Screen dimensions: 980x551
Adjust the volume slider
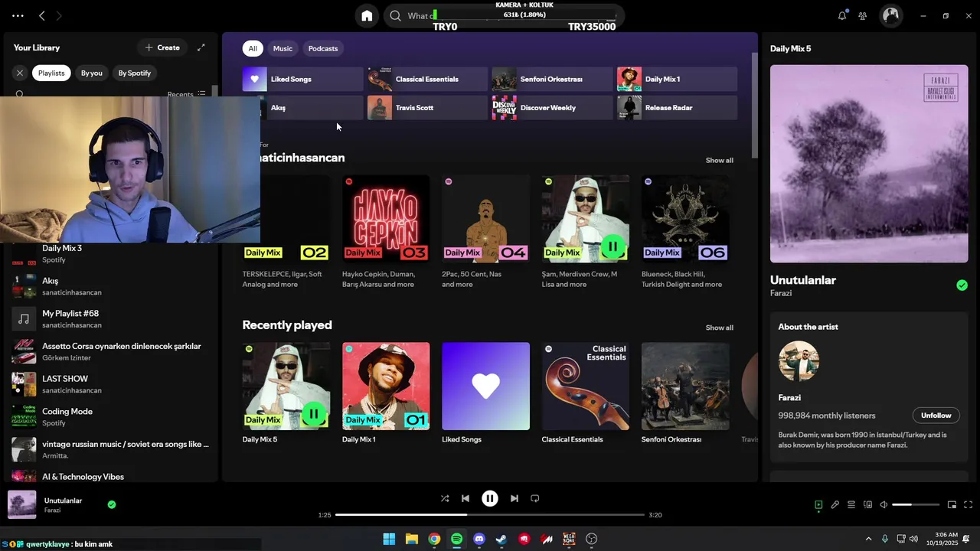(916, 505)
